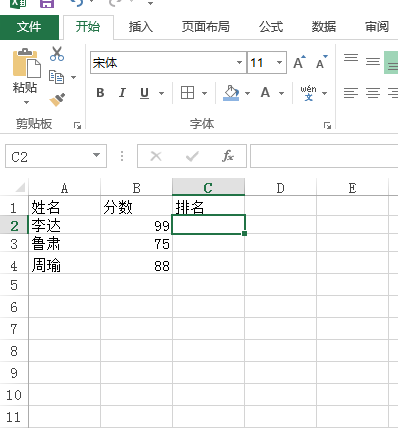Click top align icon
The image size is (398, 428).
pyautogui.click(x=351, y=58)
